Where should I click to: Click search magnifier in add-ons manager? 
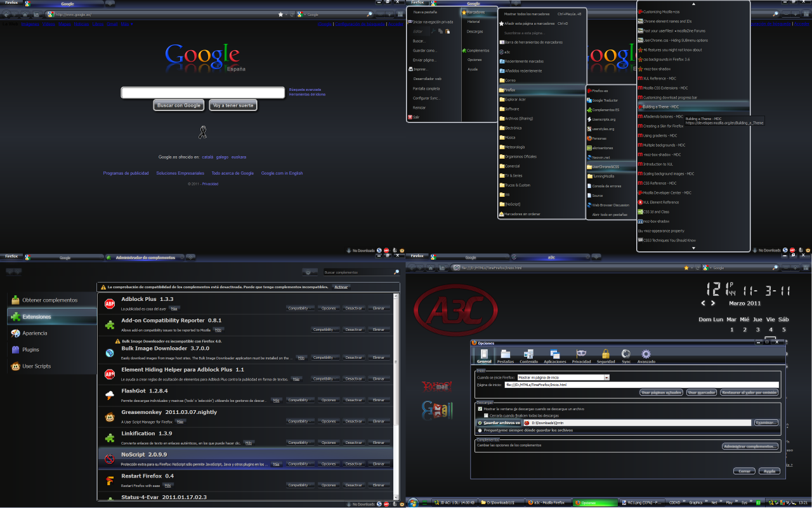coord(396,272)
